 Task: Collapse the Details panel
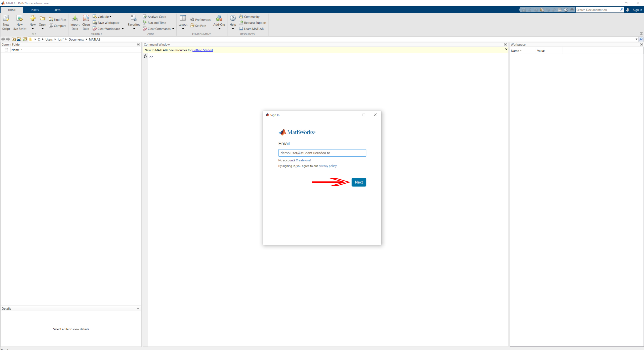138,308
